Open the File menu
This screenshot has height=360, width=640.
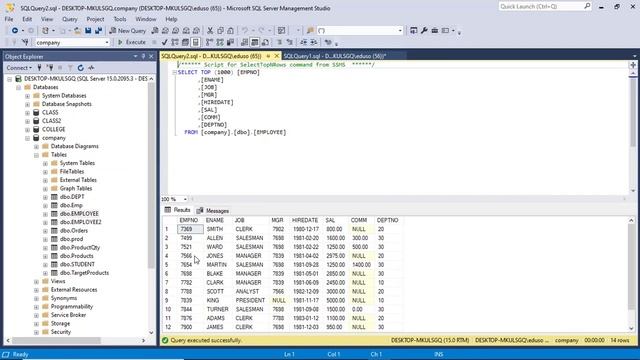click(9, 19)
